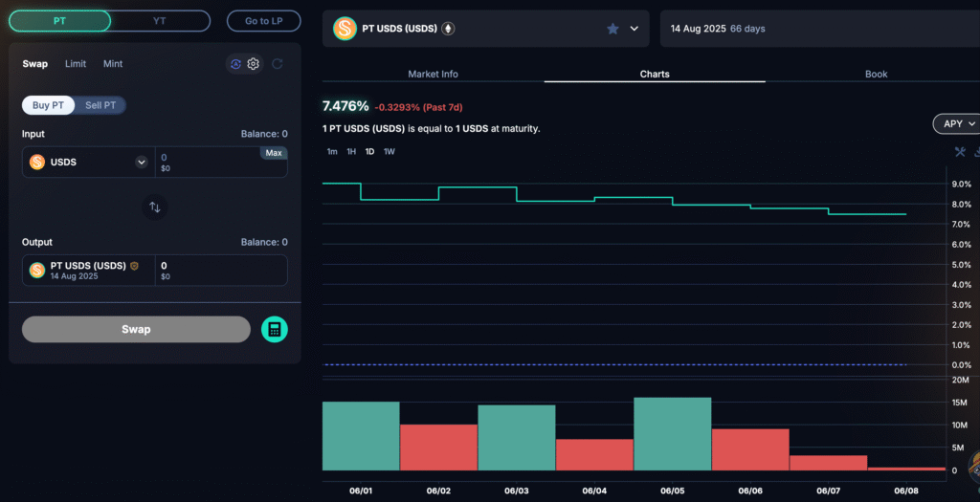Click the 06/03 green volume bar
The image size is (980, 502).
[517, 438]
